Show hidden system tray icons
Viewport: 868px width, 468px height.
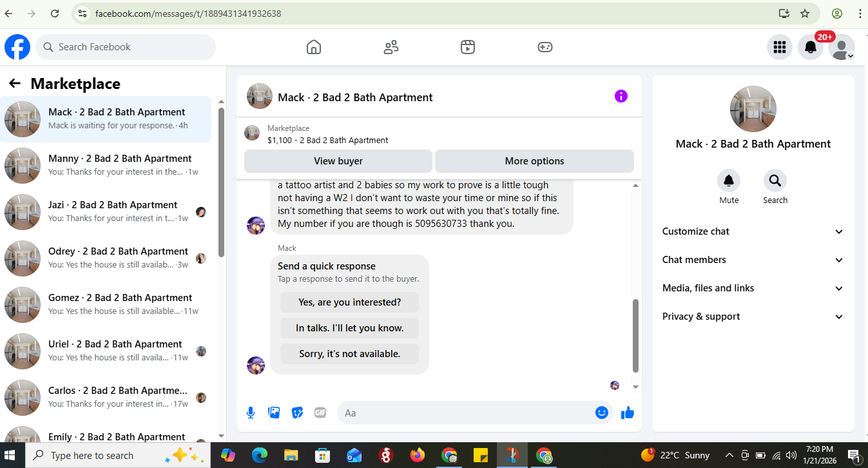pos(729,455)
